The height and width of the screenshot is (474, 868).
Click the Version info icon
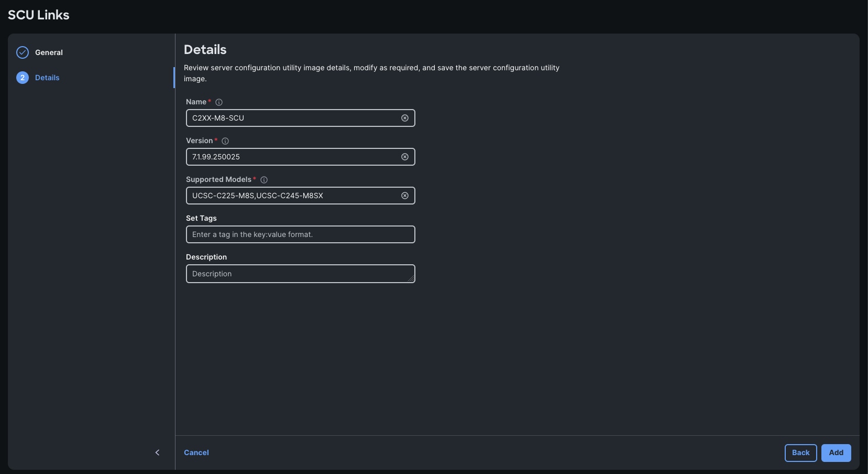[x=225, y=141]
